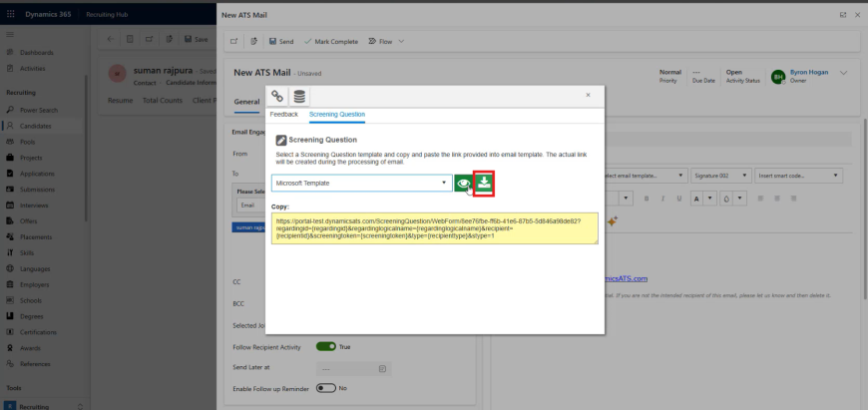The width and height of the screenshot is (868, 410).
Task: Open Activities in the sidebar
Action: coord(33,69)
